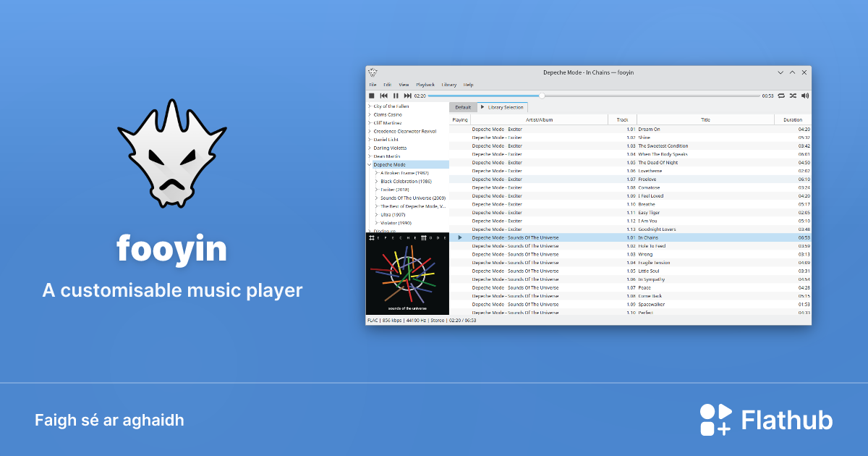
Task: Expand the Clams Casino artist node
Action: coord(370,114)
